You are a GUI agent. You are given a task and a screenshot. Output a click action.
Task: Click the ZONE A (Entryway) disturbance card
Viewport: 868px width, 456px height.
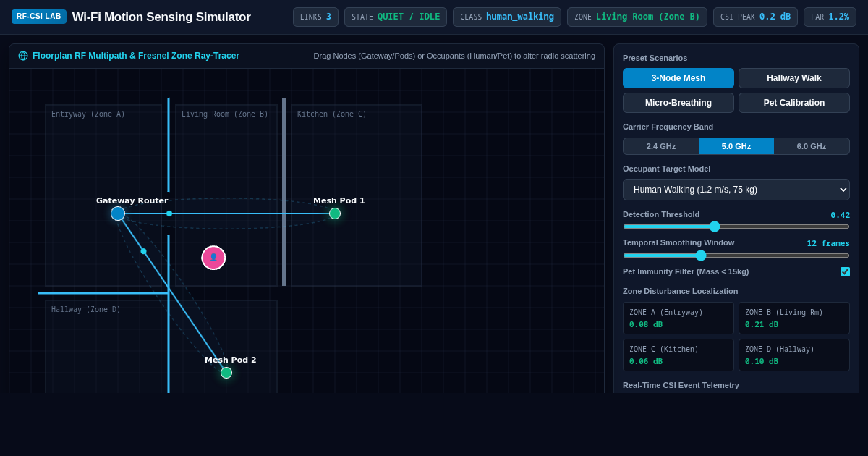click(678, 318)
